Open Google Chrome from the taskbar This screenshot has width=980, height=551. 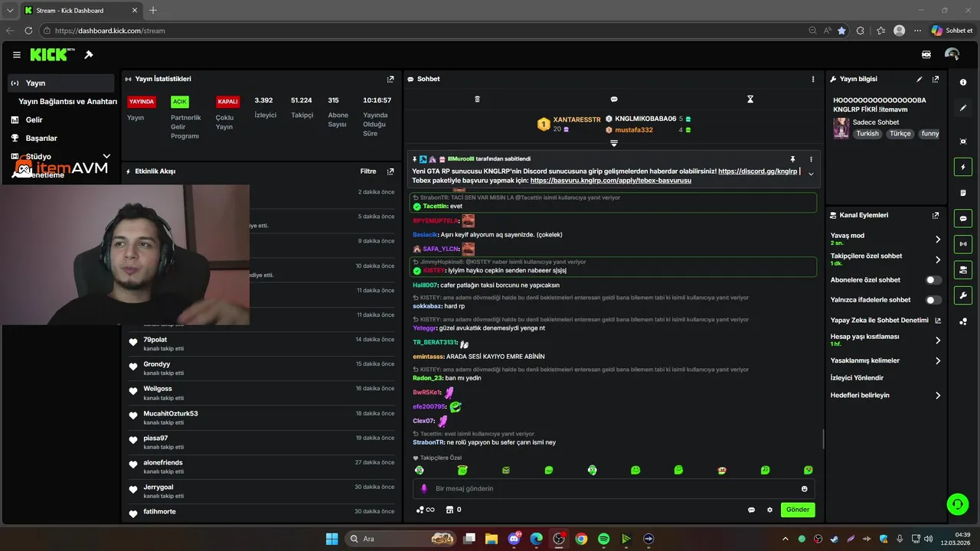pyautogui.click(x=581, y=539)
